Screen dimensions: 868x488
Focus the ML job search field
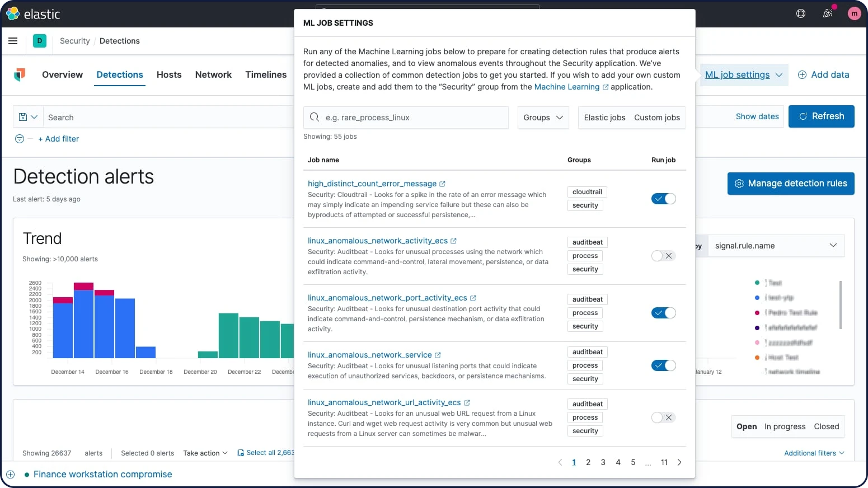406,118
